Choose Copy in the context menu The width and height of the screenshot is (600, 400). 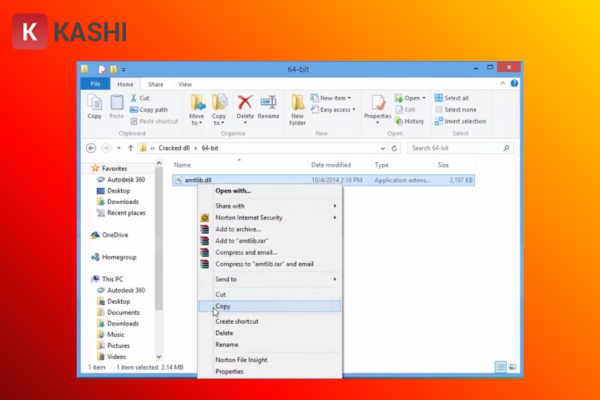pyautogui.click(x=270, y=306)
